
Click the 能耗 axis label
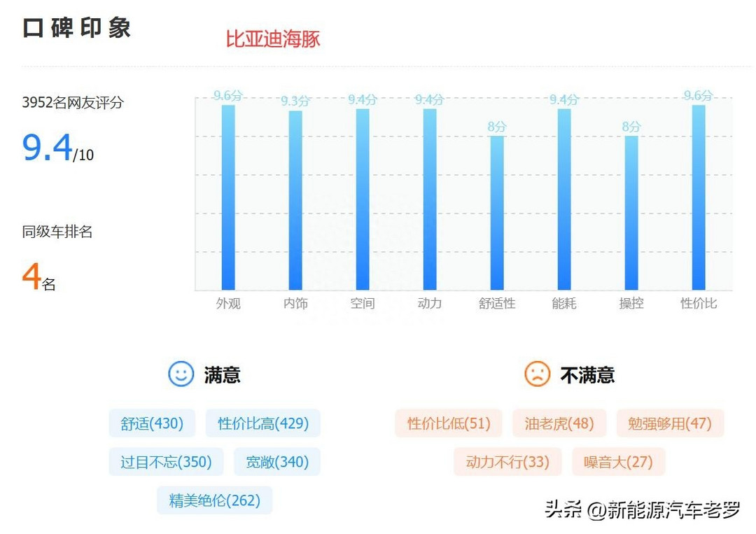tap(564, 303)
